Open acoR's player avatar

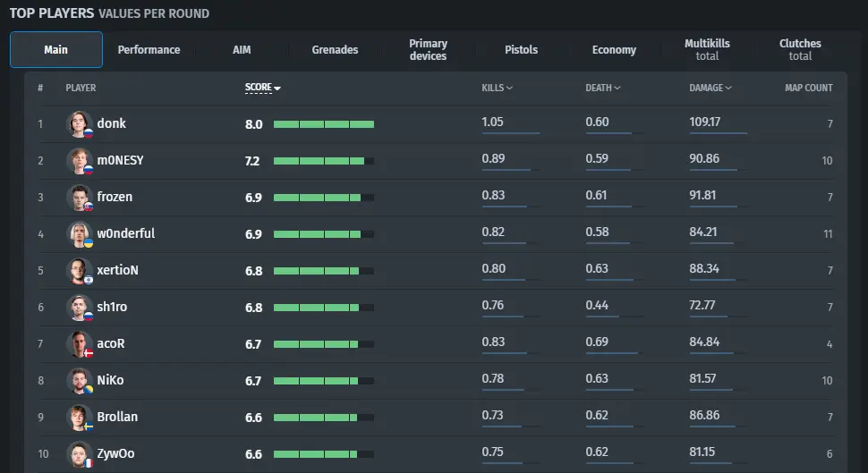79,344
